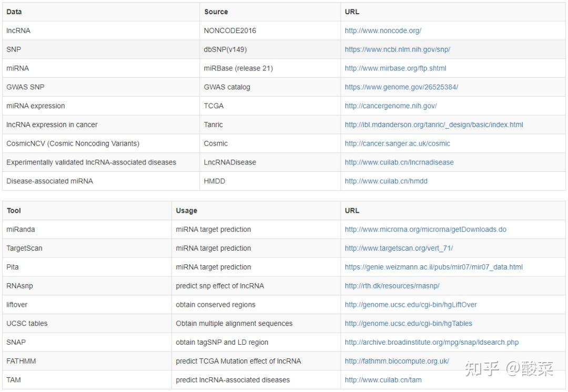Viewport: 568px width, 392px height.
Task: Open the microrna.org getDownloads link
Action: click(x=425, y=230)
